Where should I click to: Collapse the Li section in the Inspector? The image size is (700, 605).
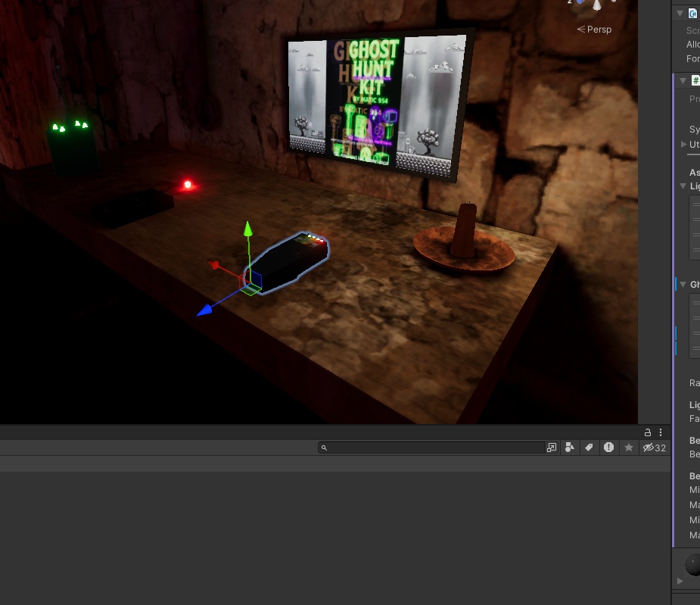coord(683,186)
